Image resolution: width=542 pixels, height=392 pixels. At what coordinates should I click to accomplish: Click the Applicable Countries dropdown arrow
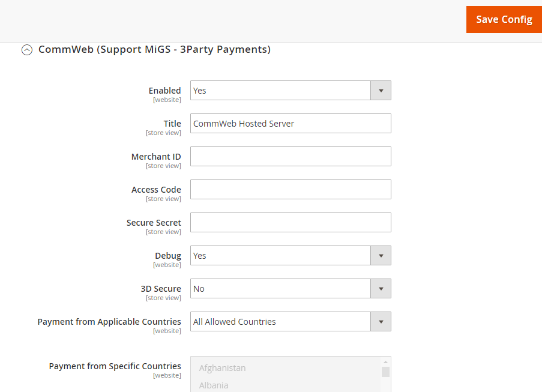pos(381,322)
